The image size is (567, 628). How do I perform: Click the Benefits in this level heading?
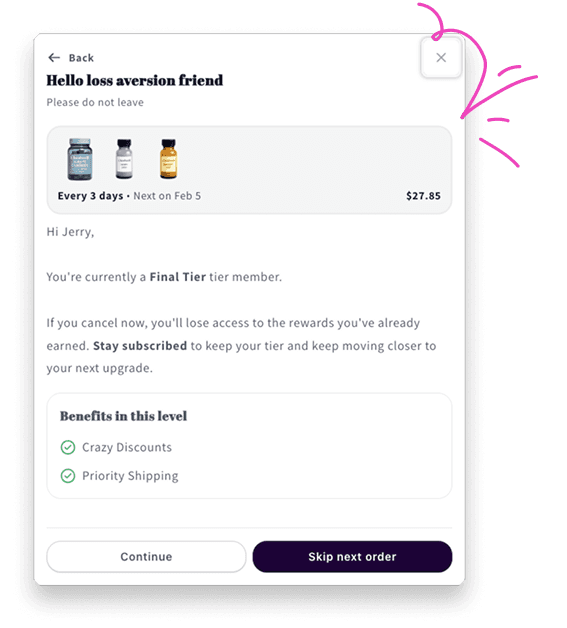coord(123,416)
